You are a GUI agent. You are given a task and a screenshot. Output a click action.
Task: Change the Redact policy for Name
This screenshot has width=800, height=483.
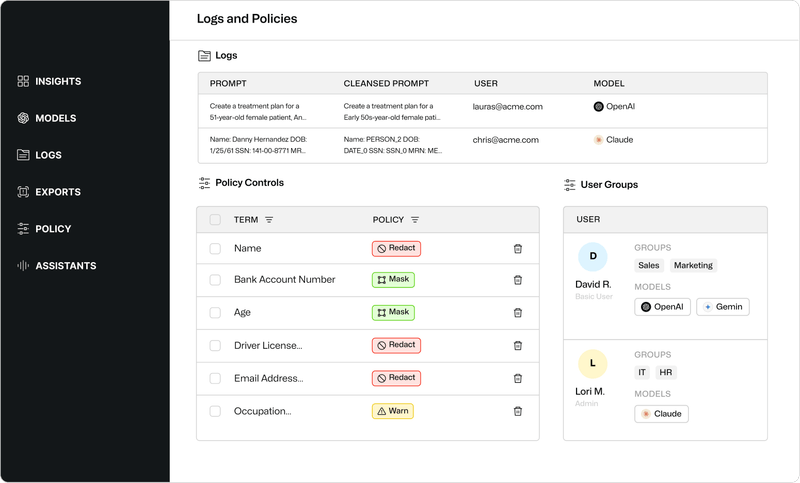pos(395,248)
